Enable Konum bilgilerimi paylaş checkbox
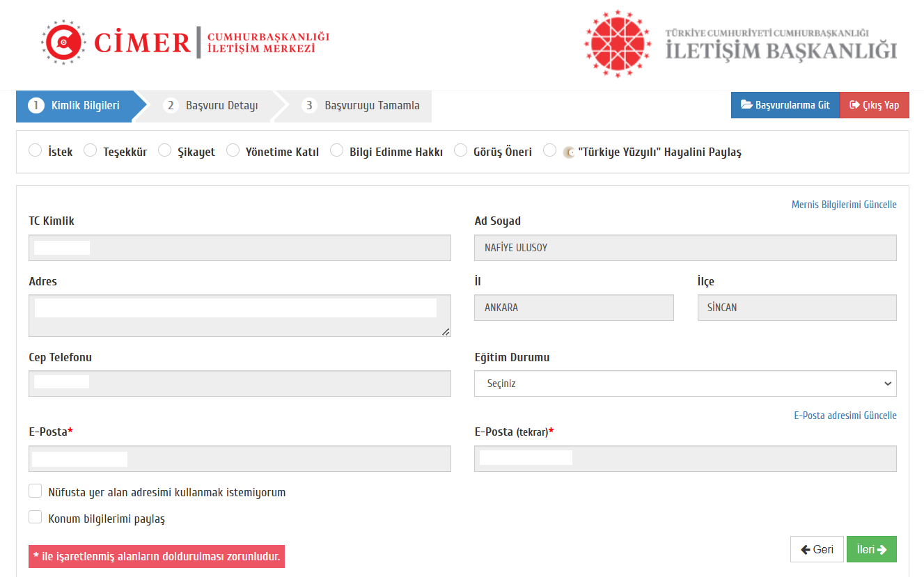The height and width of the screenshot is (577, 924). 36,517
